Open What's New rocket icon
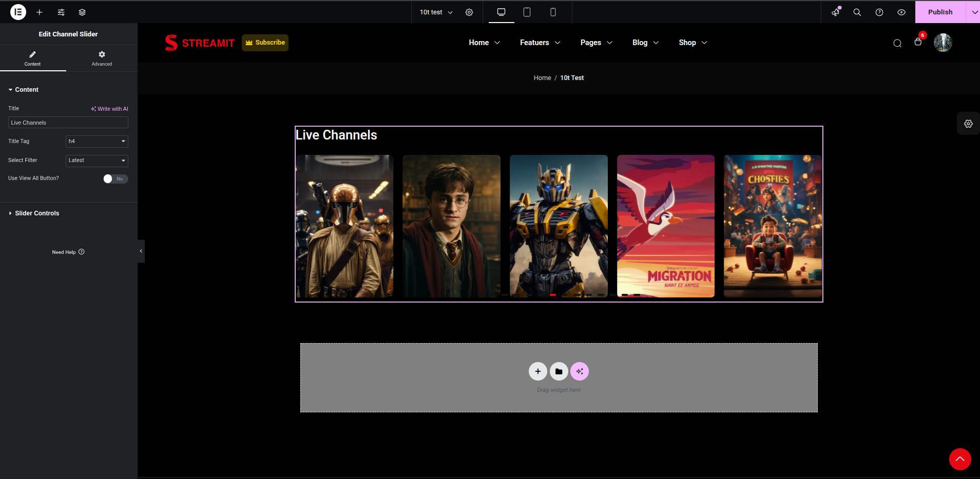This screenshot has width=980, height=479. [x=836, y=12]
